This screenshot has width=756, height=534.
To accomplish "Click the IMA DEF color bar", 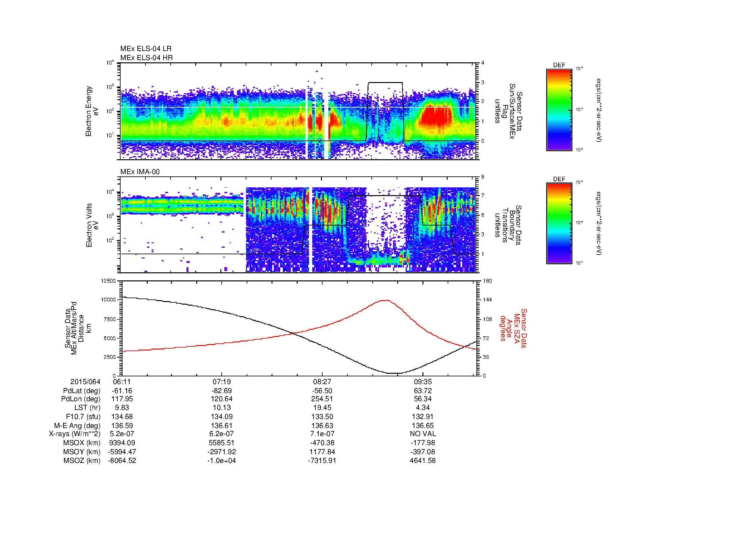I will [559, 224].
